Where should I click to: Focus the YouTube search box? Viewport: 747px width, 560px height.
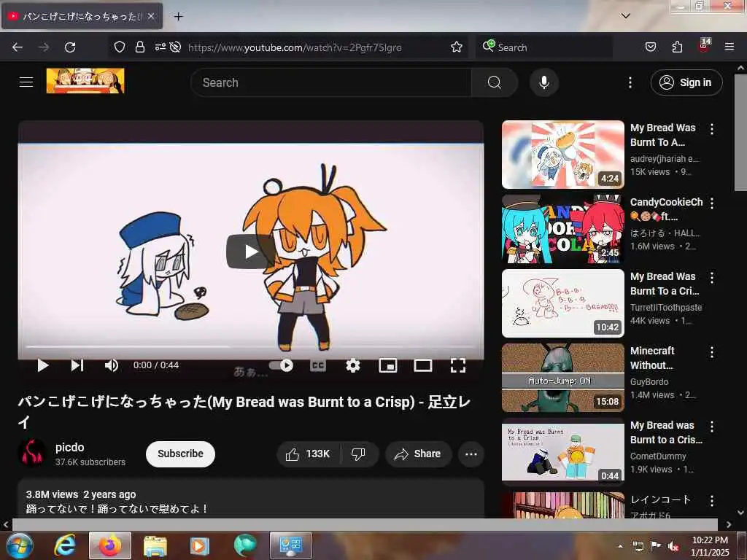[330, 82]
